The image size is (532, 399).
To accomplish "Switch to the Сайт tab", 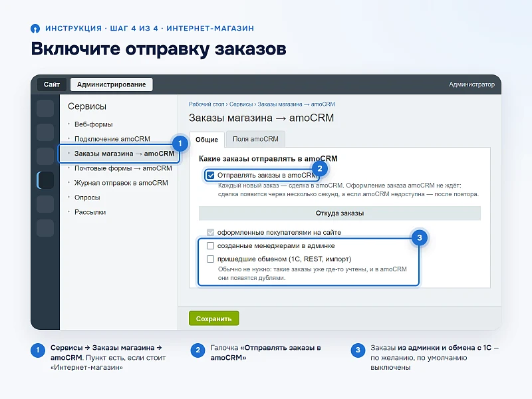I will 52,84.
